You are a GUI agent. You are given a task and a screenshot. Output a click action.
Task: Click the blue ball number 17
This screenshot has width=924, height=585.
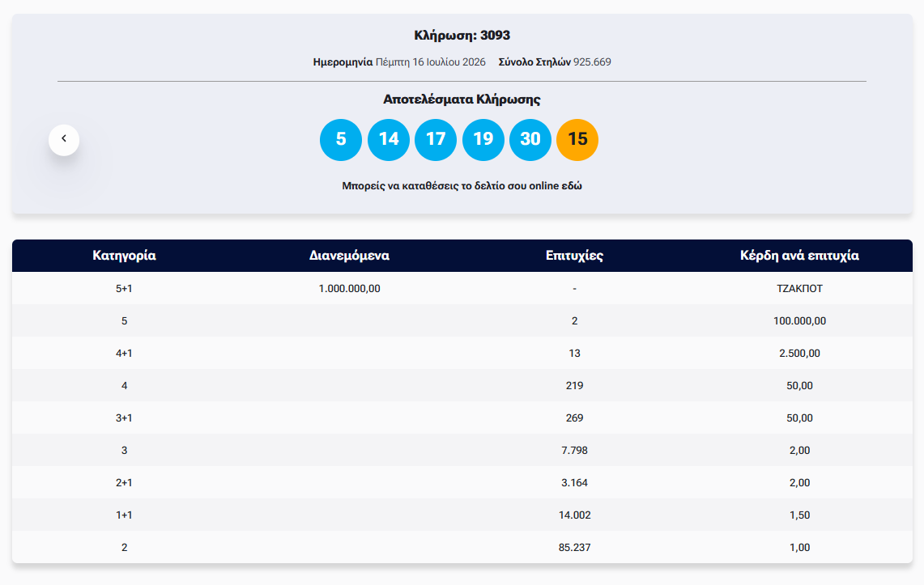point(436,139)
